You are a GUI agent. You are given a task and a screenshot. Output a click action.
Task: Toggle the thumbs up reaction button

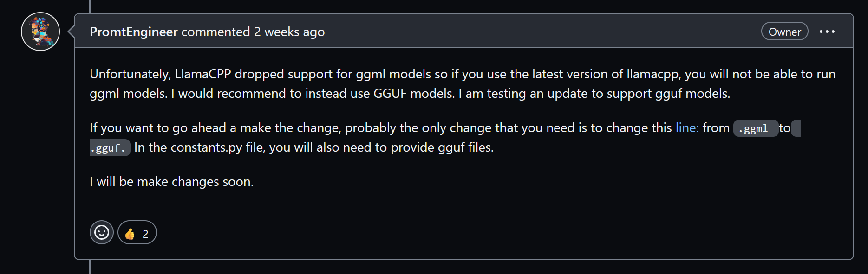pos(137,233)
